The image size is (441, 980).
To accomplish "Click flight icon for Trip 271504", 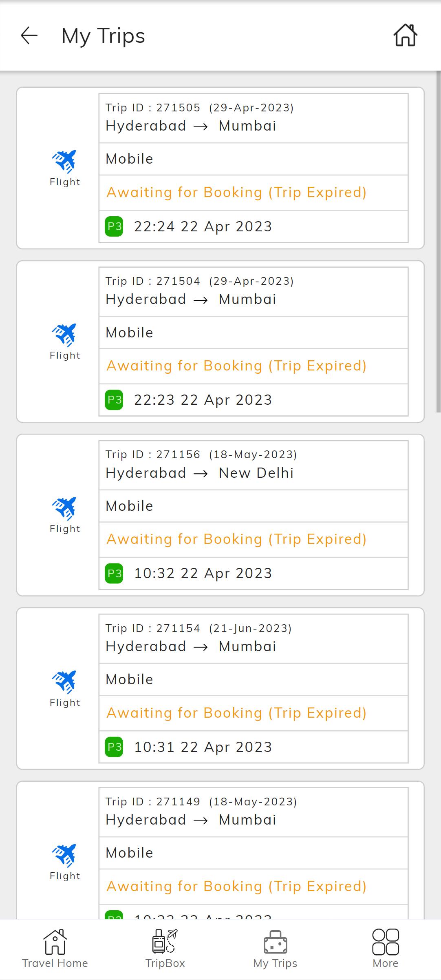I will pos(64,335).
